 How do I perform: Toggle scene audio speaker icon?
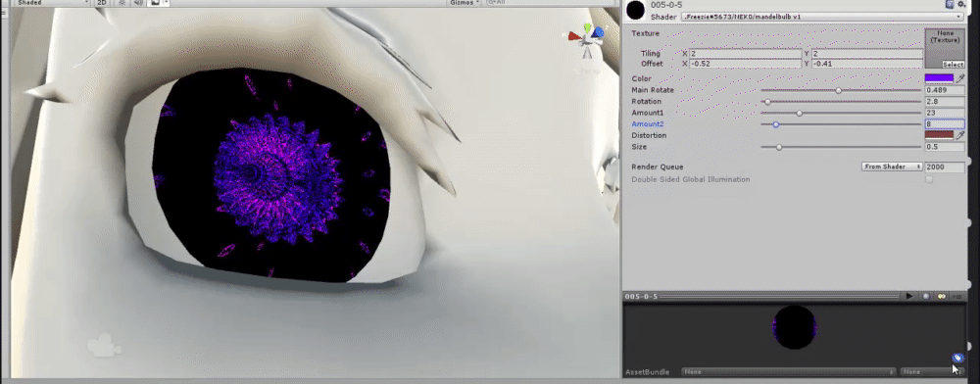pos(138,3)
